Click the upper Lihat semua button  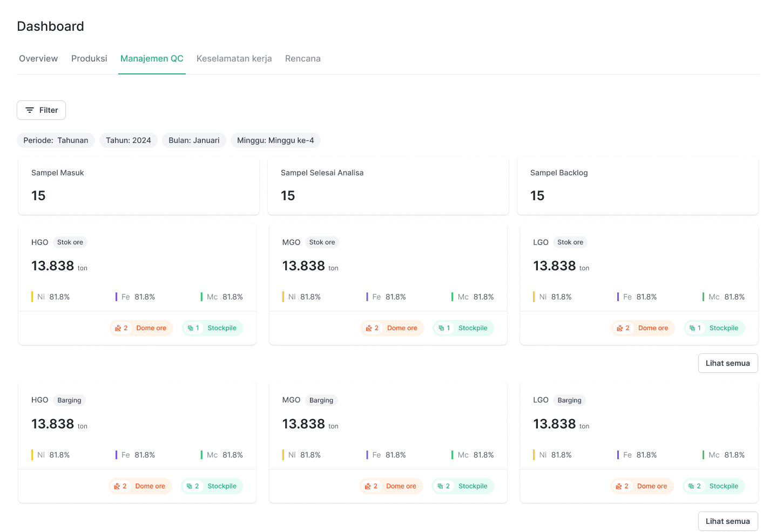tap(728, 363)
